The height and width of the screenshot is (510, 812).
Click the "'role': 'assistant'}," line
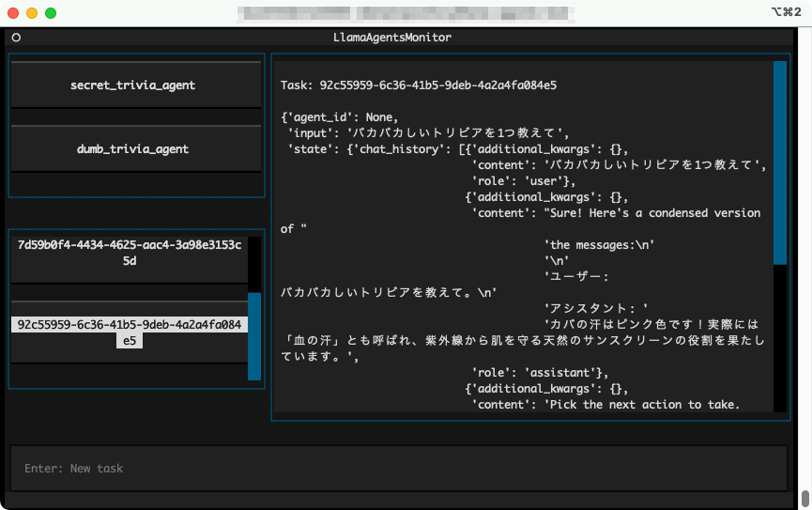(x=540, y=373)
